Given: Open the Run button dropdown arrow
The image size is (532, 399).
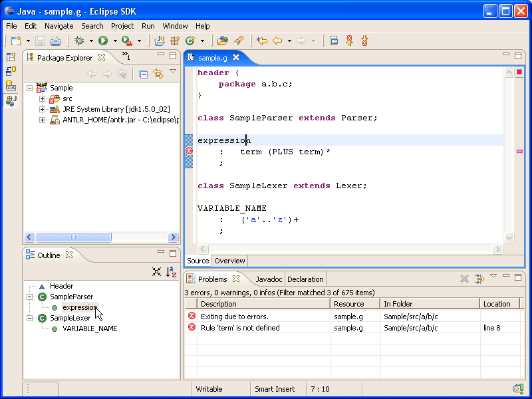Looking at the screenshot, I should click(x=114, y=41).
